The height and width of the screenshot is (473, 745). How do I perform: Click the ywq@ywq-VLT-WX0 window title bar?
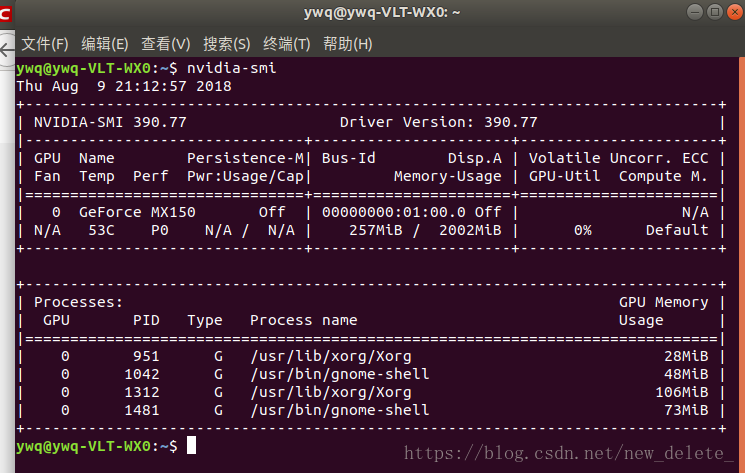[x=382, y=12]
